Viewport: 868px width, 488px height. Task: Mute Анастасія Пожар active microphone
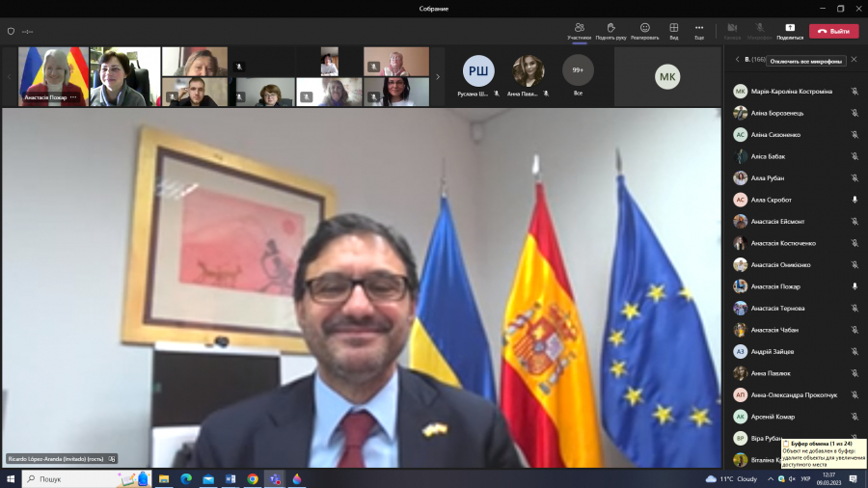(854, 286)
